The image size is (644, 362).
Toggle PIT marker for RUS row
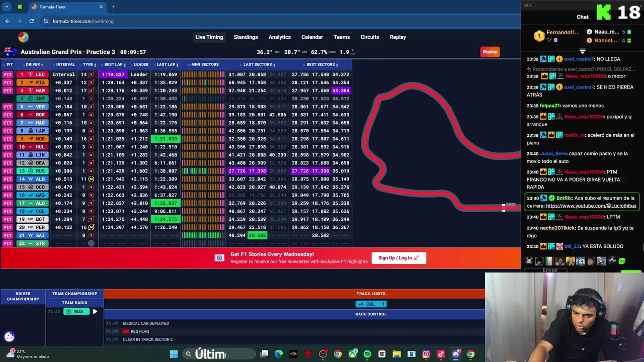point(8,171)
